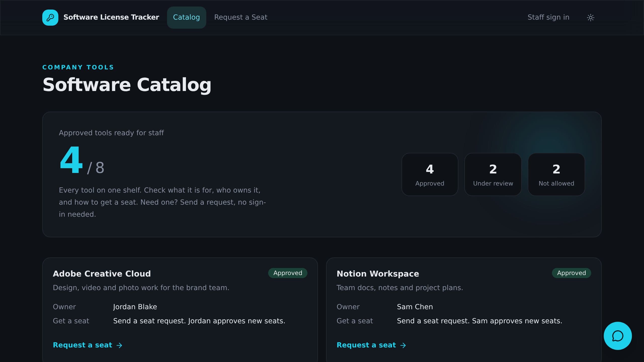Click the COMPANY TOOLS label
644x362 pixels.
78,67
